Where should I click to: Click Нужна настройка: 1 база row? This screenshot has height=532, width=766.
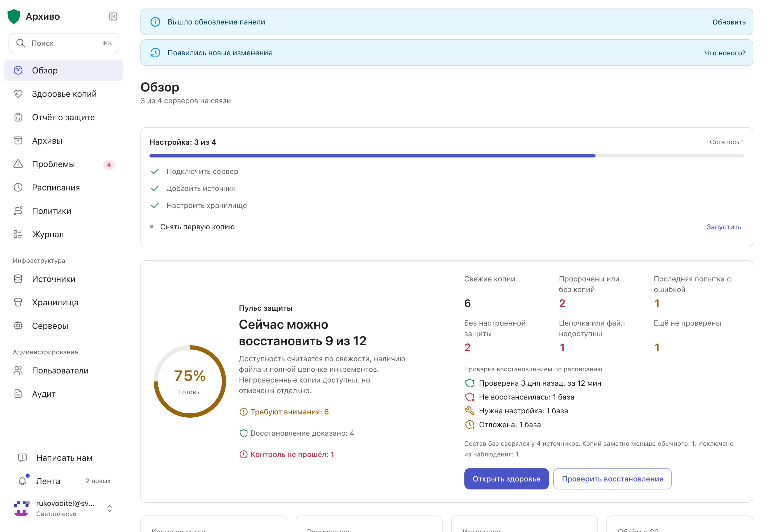(516, 411)
